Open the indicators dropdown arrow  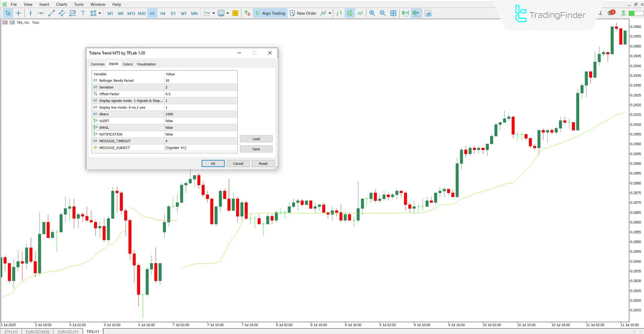click(227, 13)
